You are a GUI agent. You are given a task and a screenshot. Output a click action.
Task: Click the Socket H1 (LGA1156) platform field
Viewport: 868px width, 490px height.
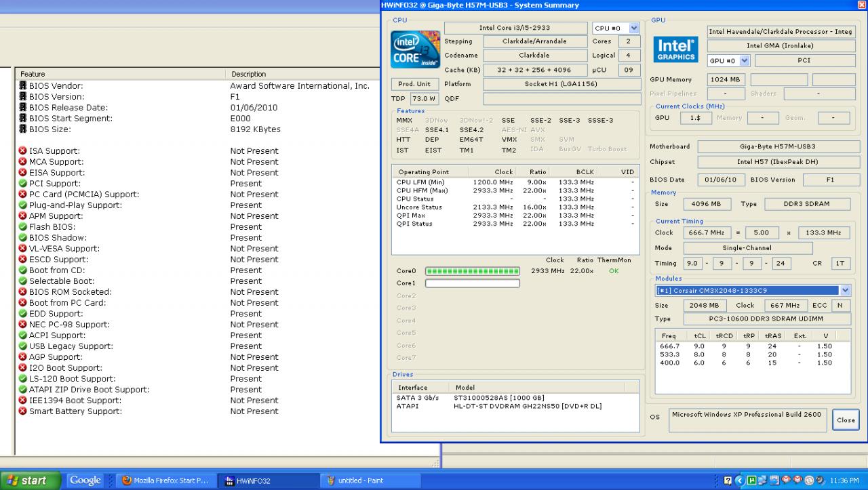pyautogui.click(x=561, y=84)
